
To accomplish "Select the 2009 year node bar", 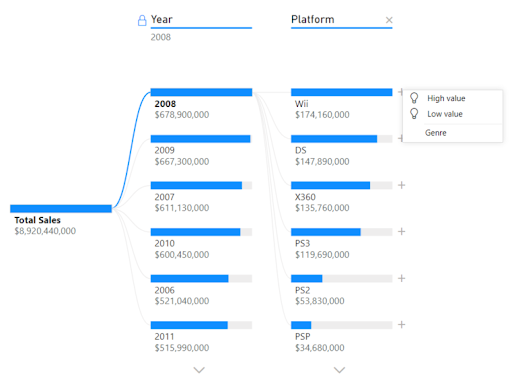I will click(x=201, y=139).
